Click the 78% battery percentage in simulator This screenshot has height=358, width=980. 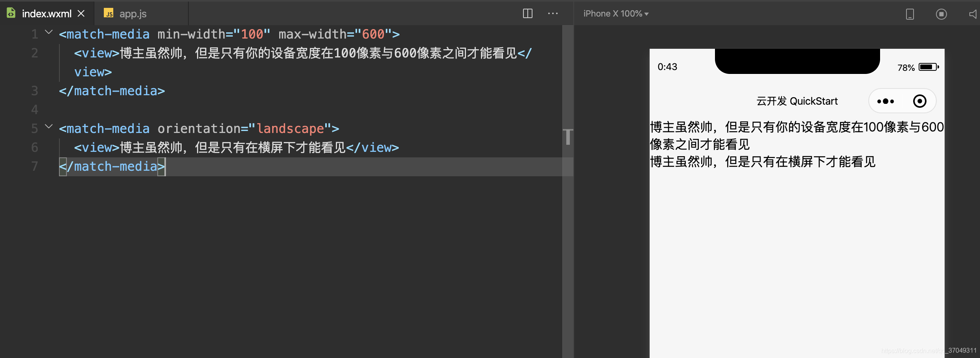[906, 68]
